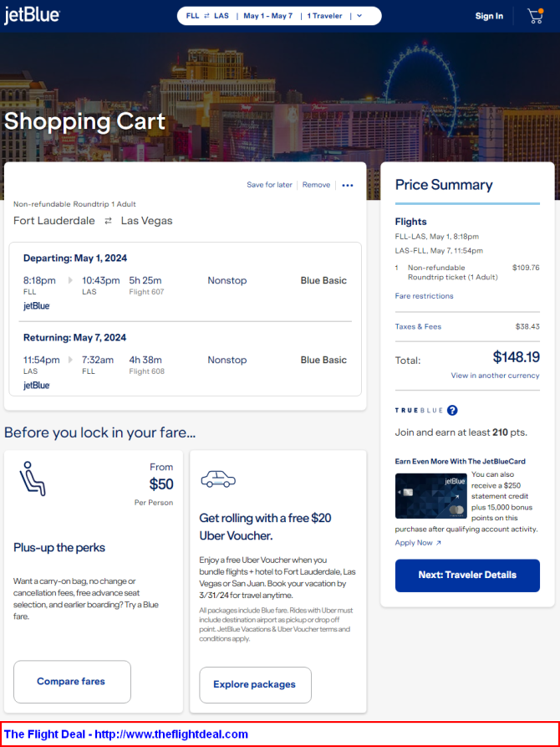This screenshot has height=747, width=560.
Task: Click Sign In in the header
Action: [489, 16]
